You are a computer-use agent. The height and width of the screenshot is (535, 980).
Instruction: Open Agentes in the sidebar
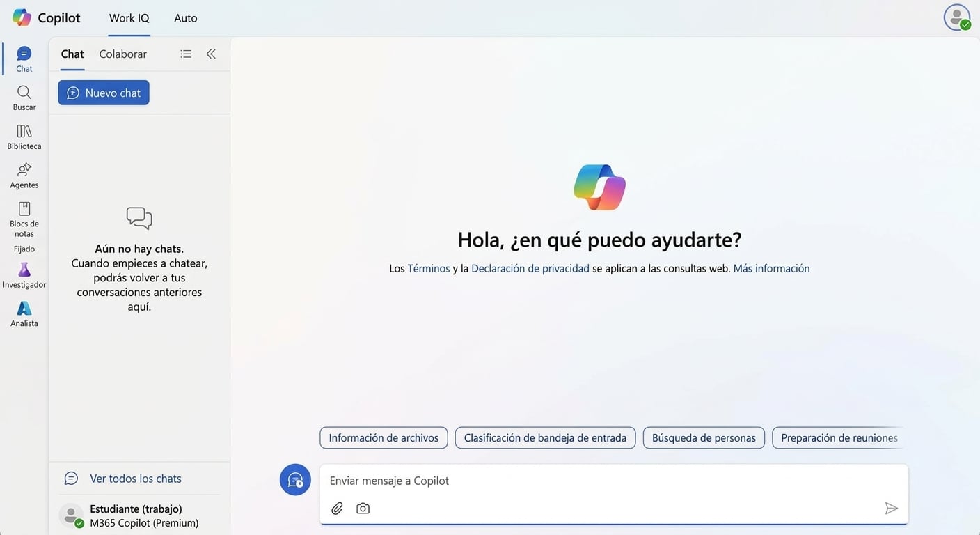[24, 176]
